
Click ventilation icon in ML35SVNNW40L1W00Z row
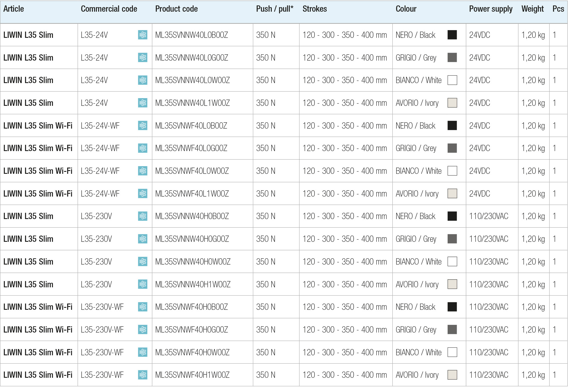click(x=143, y=103)
